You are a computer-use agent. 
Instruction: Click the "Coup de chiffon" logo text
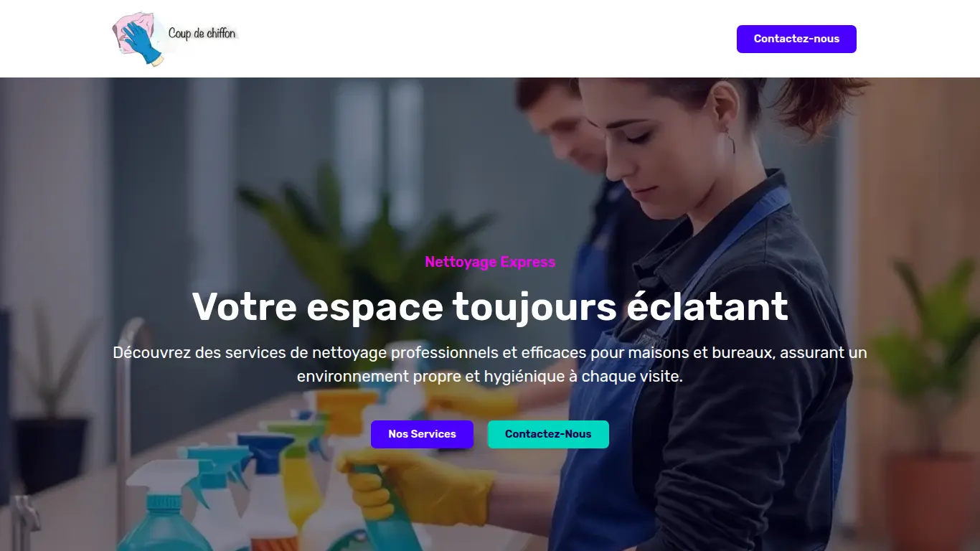(202, 33)
